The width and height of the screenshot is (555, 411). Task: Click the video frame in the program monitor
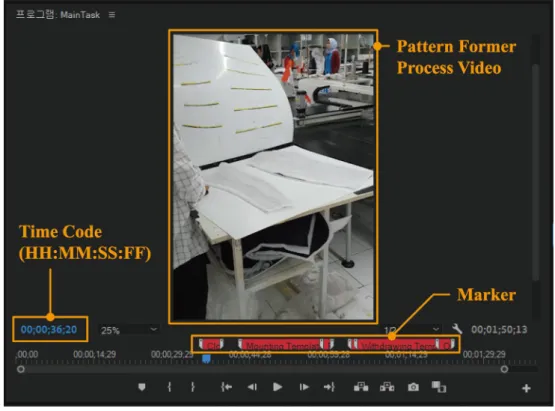pyautogui.click(x=273, y=177)
